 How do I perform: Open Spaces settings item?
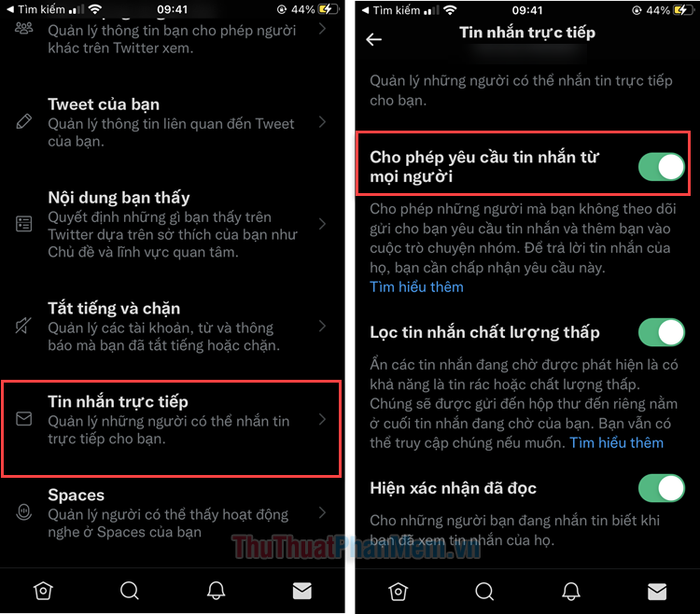[171, 513]
